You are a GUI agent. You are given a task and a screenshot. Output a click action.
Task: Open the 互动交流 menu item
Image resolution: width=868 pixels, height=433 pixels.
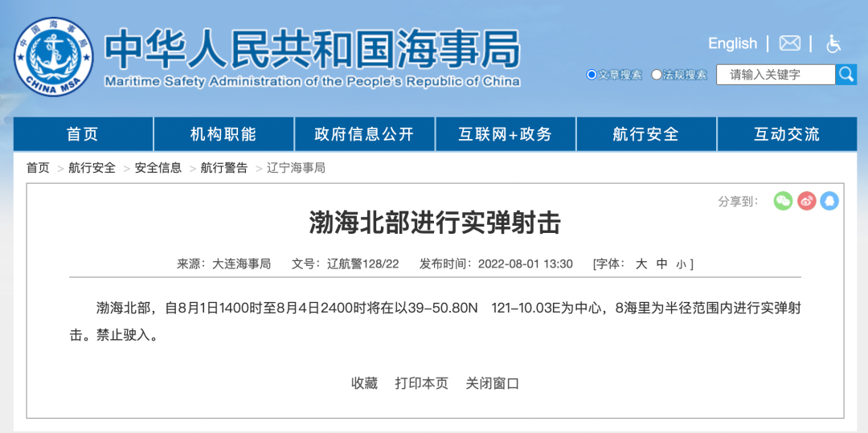click(787, 134)
